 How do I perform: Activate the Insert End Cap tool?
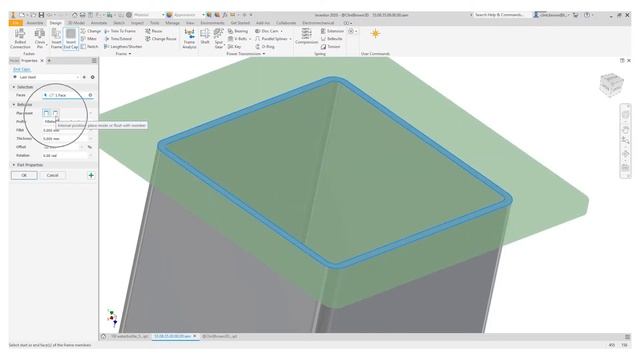click(71, 39)
